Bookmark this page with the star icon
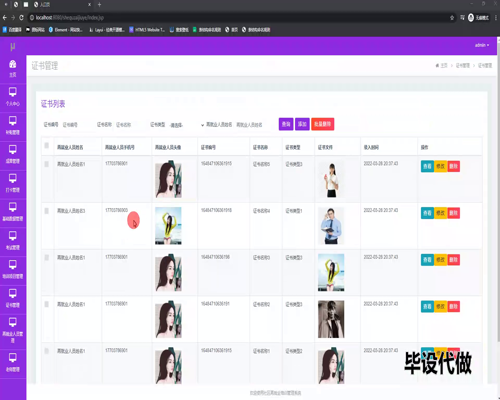This screenshot has width=500, height=400. coord(452,18)
